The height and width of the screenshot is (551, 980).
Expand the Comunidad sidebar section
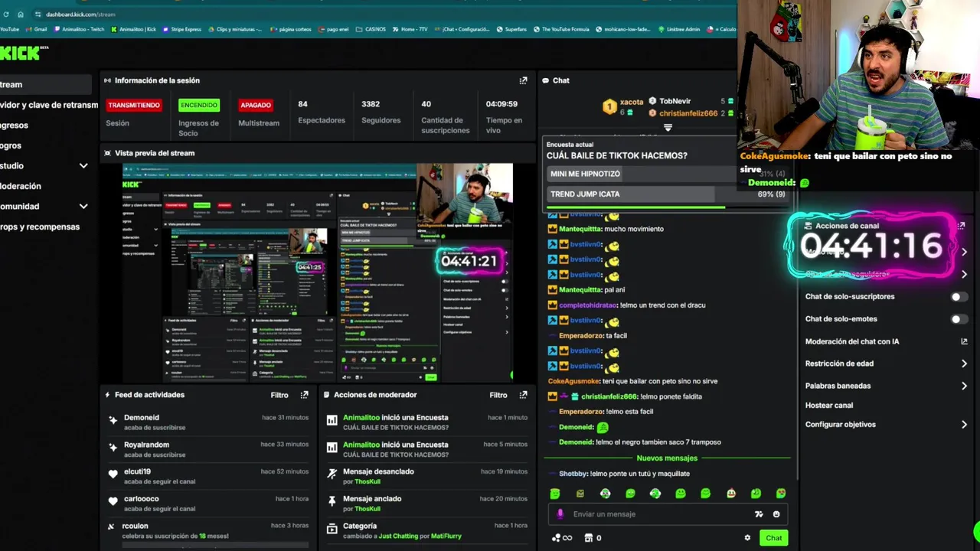tap(83, 207)
